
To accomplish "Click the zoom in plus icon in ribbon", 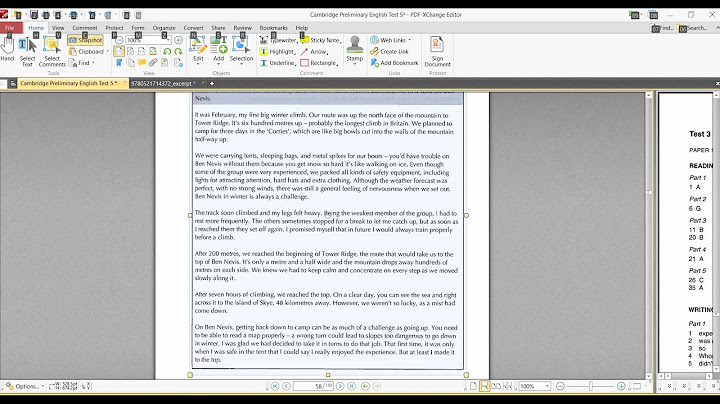I will [x=179, y=40].
